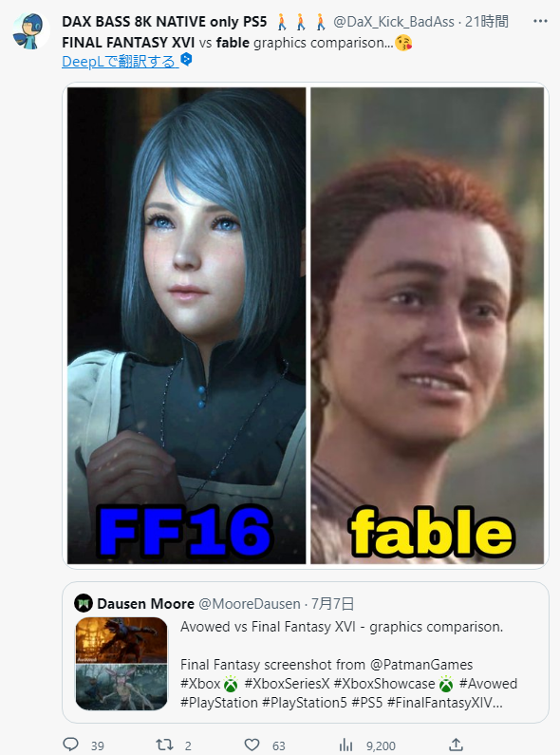Click the DeepL logo badge icon
Image resolution: width=560 pixels, height=755 pixels.
pyautogui.click(x=186, y=60)
